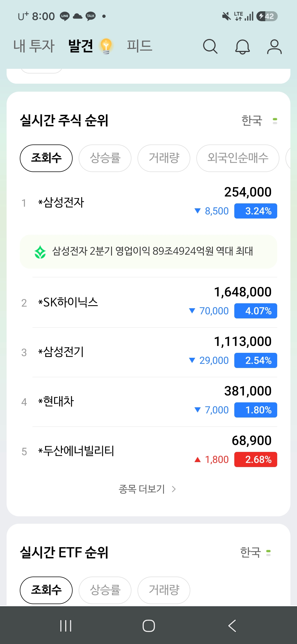The width and height of the screenshot is (297, 644).
Task: Open 삼성전자 stock row
Action: (148, 203)
